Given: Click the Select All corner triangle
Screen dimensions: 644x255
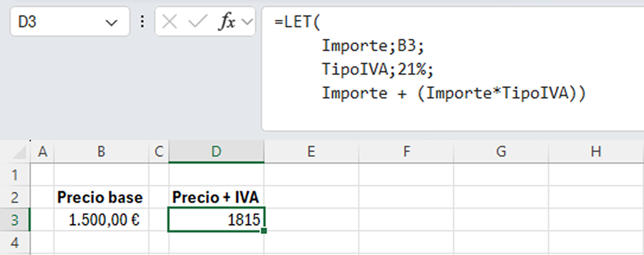Looking at the screenshot, I should [x=20, y=153].
